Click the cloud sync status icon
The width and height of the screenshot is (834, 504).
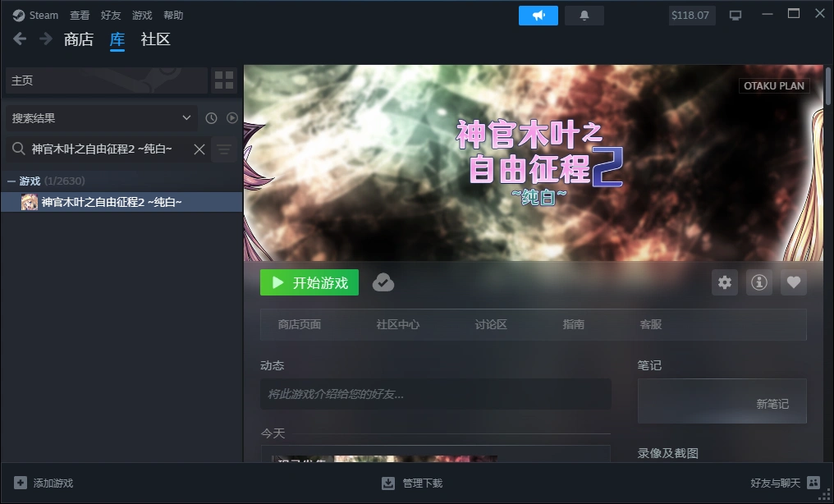pyautogui.click(x=383, y=282)
